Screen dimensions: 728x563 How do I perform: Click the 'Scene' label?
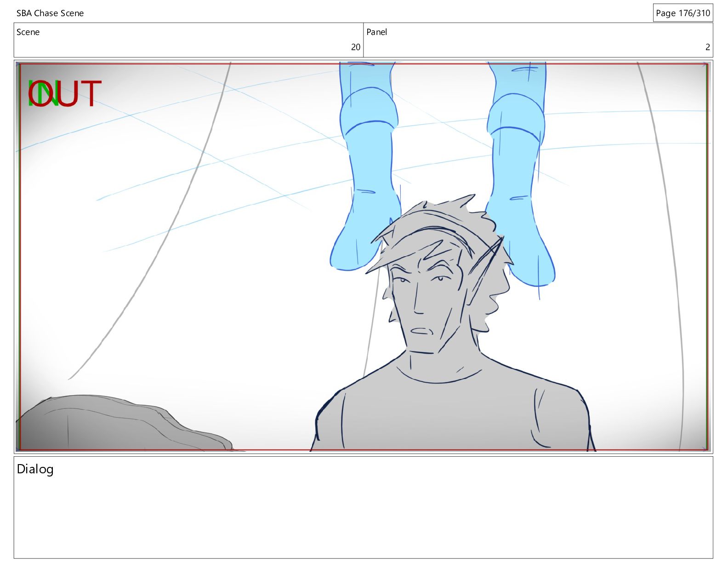pos(28,32)
